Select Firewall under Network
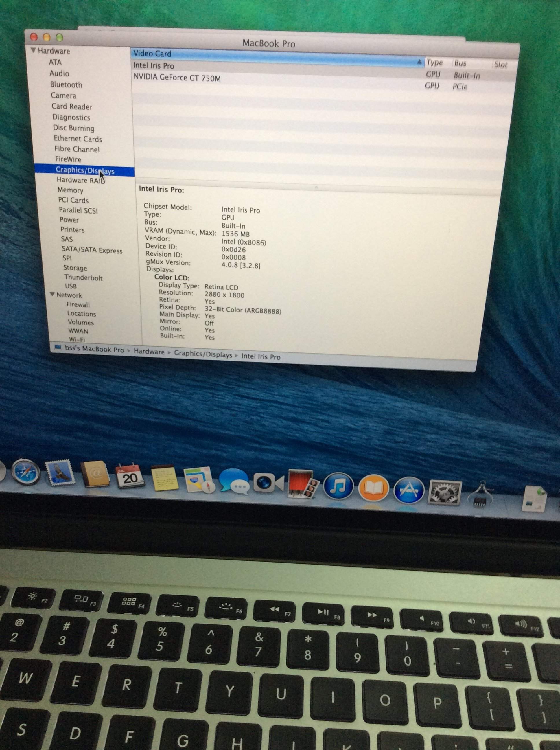The height and width of the screenshot is (750, 560). point(78,304)
